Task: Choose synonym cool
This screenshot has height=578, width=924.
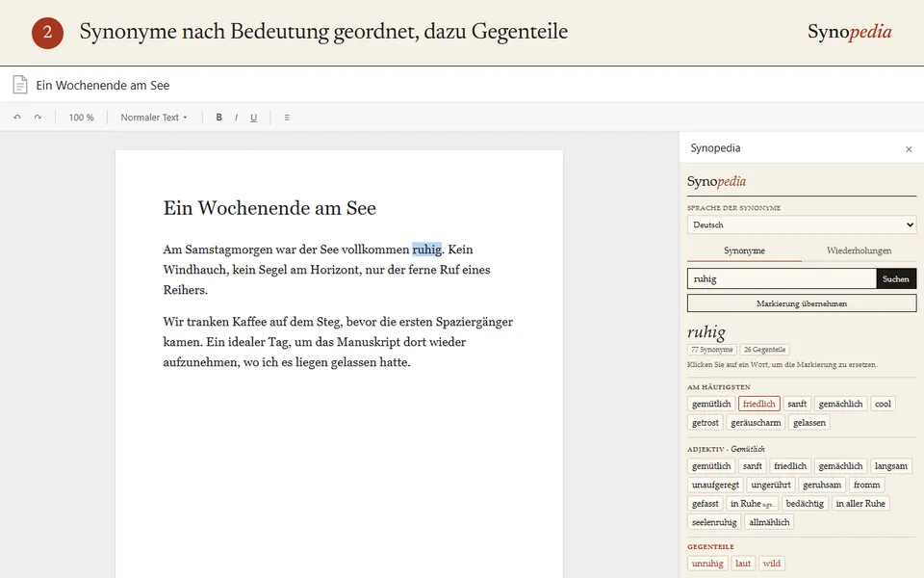Action: pos(883,404)
